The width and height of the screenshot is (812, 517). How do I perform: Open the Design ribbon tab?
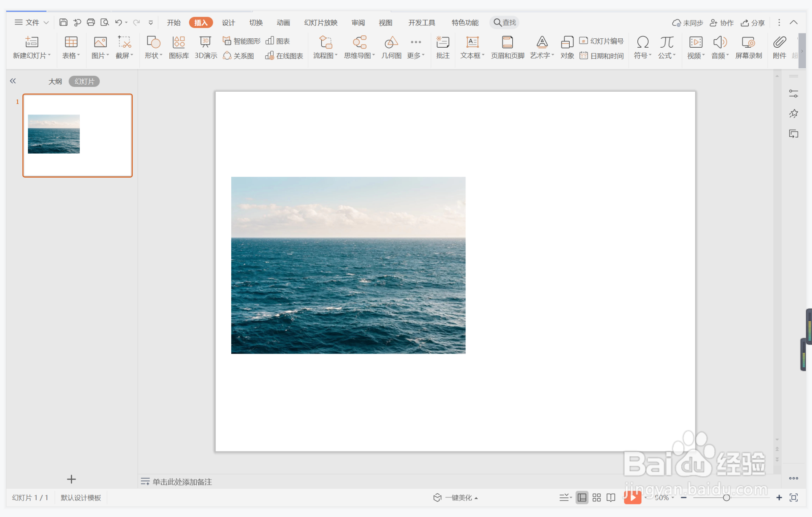(228, 23)
